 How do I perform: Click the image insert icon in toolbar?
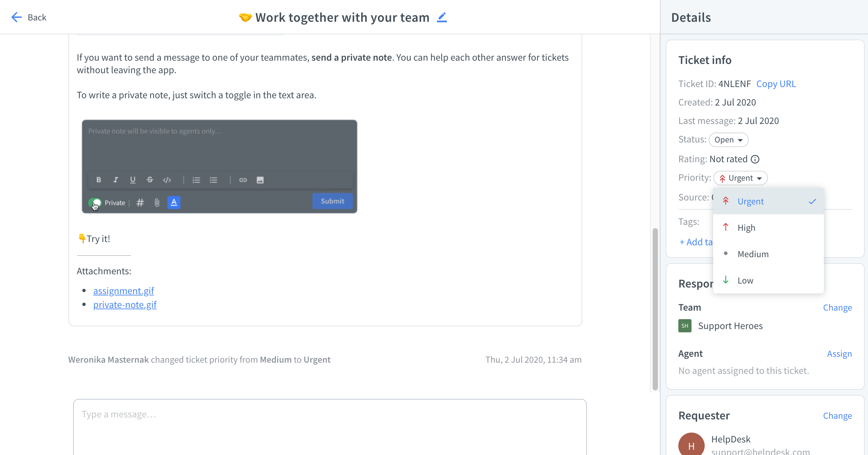point(260,180)
